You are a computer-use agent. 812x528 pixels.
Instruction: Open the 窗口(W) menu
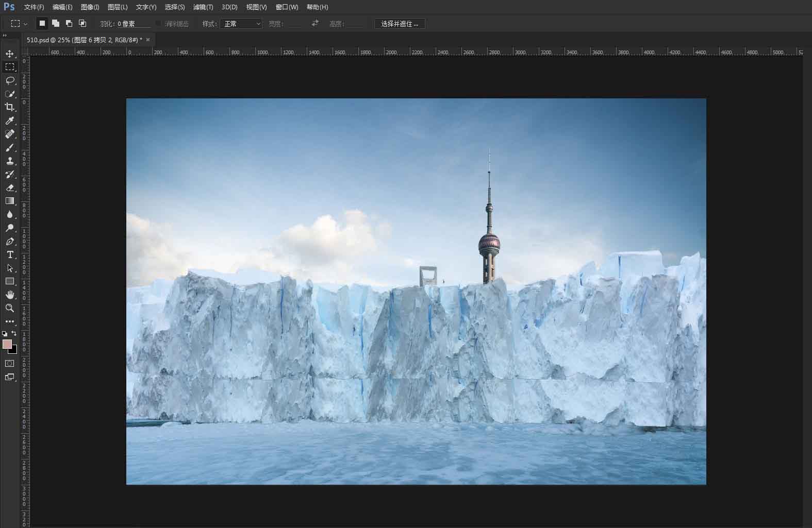(x=287, y=7)
